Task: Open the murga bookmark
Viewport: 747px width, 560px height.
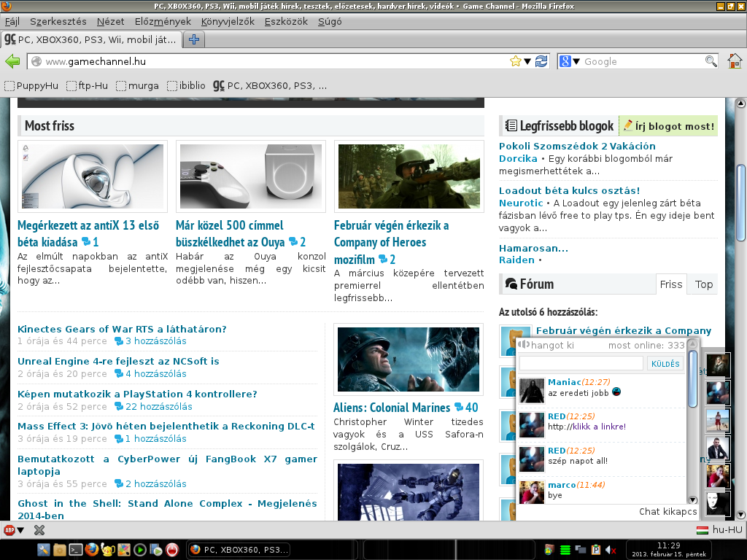Action: tap(137, 86)
